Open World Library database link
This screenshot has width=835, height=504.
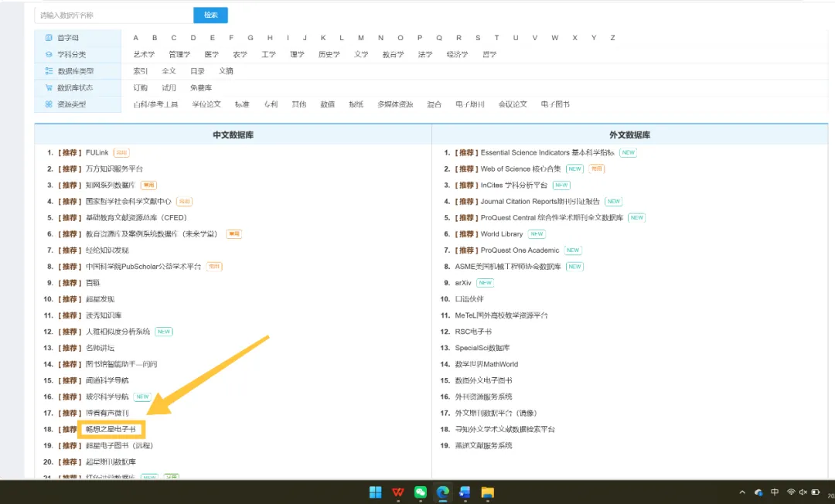(502, 233)
